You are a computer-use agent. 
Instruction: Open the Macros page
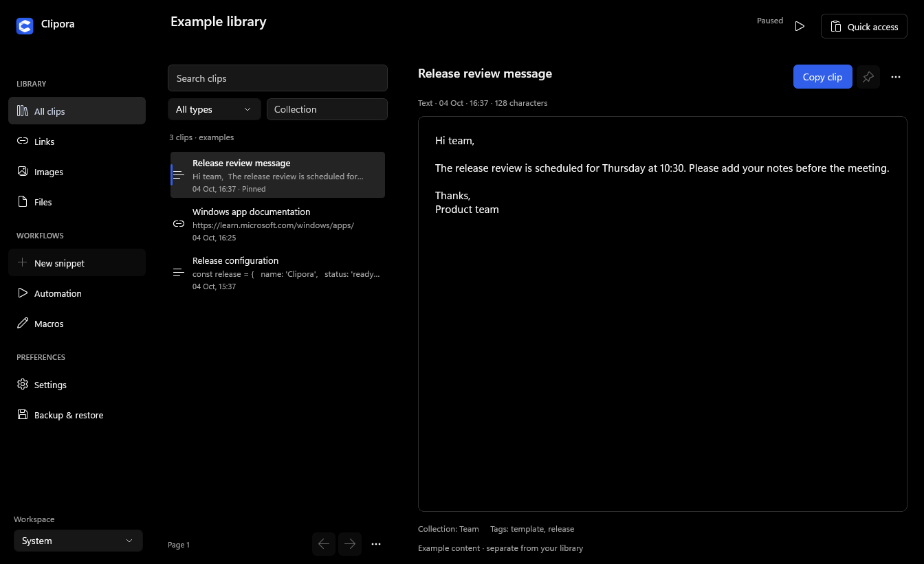click(77, 324)
